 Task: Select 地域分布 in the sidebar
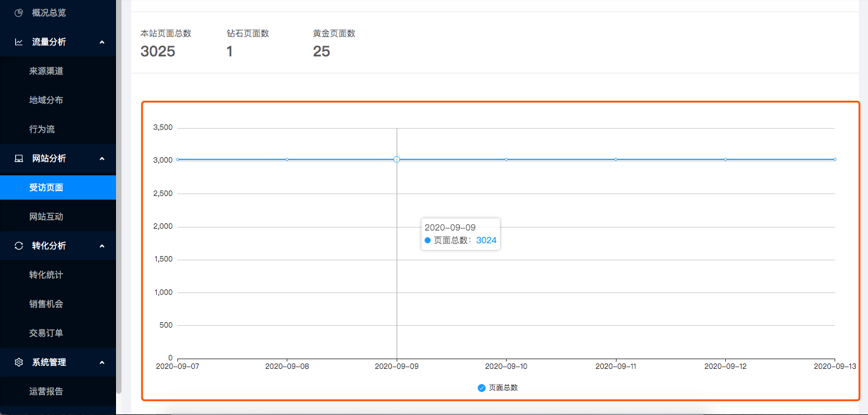point(46,100)
